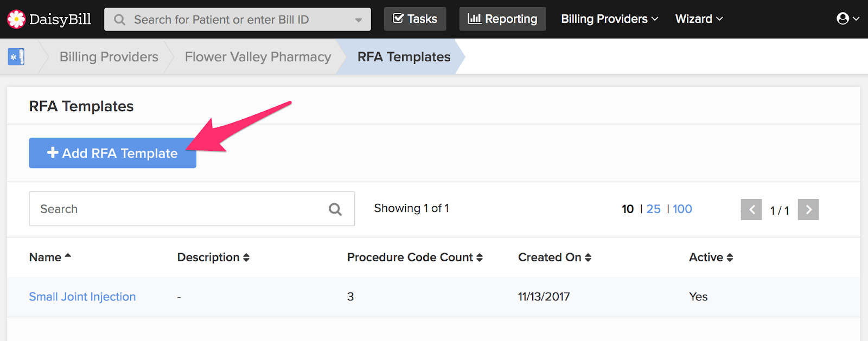Sort by Active column
Screen dimensions: 868x341
(711, 258)
